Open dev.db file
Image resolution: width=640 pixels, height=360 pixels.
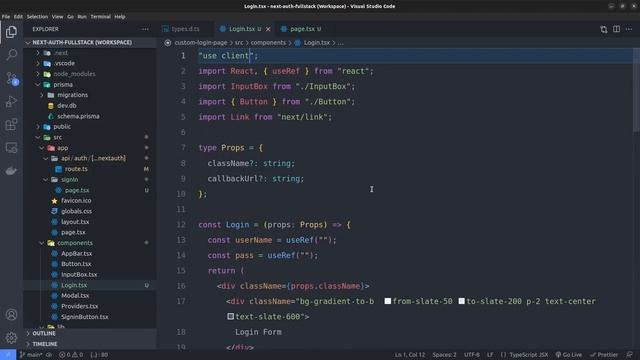(67, 106)
